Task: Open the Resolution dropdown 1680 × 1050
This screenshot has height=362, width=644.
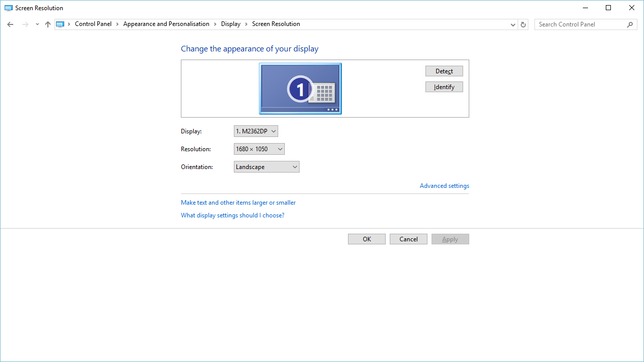Action: click(259, 149)
